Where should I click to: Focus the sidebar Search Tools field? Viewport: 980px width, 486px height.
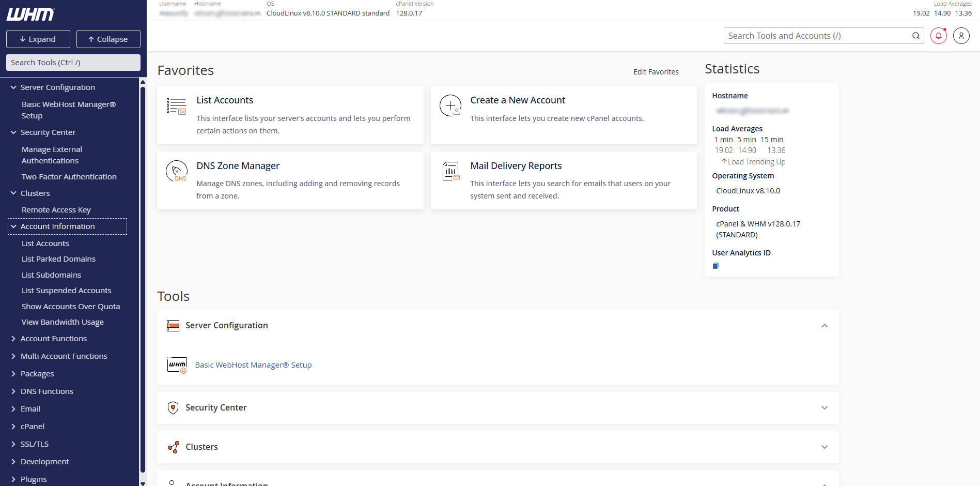(x=73, y=63)
